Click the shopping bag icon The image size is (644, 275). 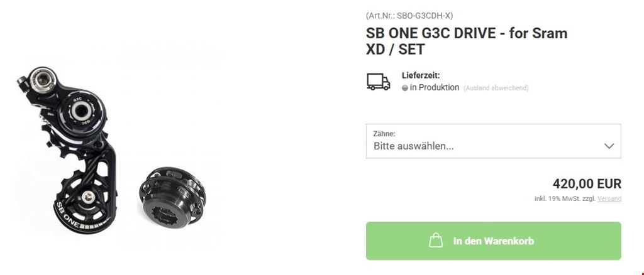point(436,240)
